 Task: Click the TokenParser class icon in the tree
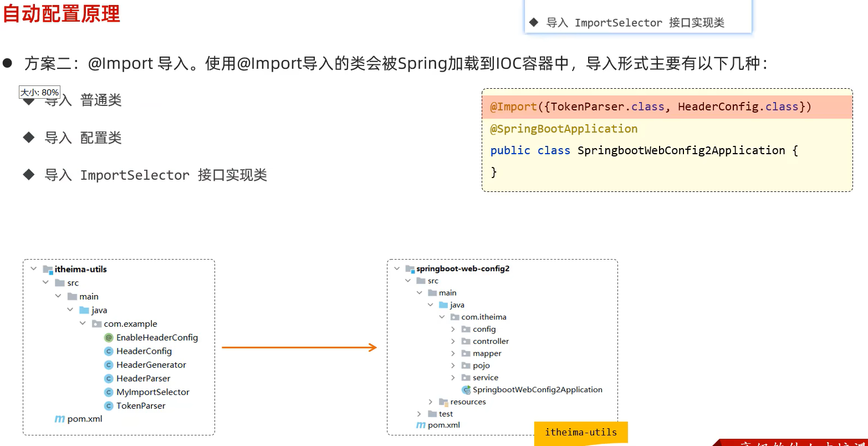(109, 406)
